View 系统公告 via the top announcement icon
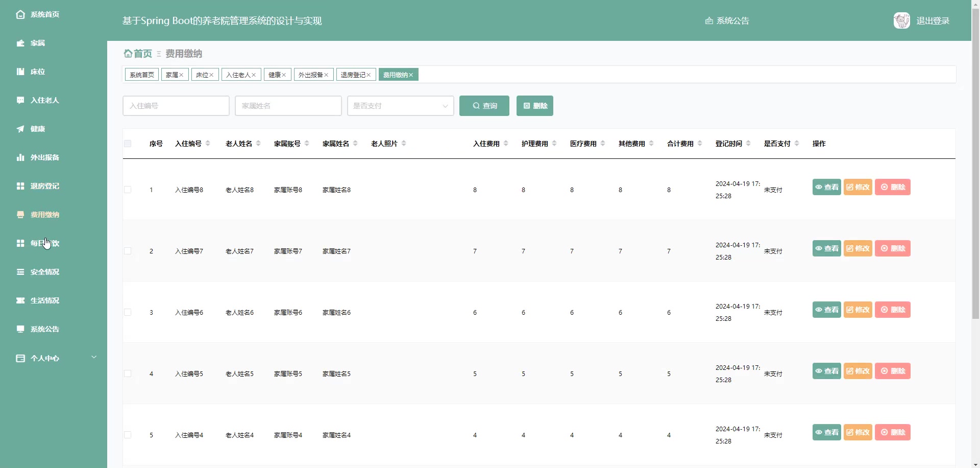The image size is (980, 468). click(727, 20)
